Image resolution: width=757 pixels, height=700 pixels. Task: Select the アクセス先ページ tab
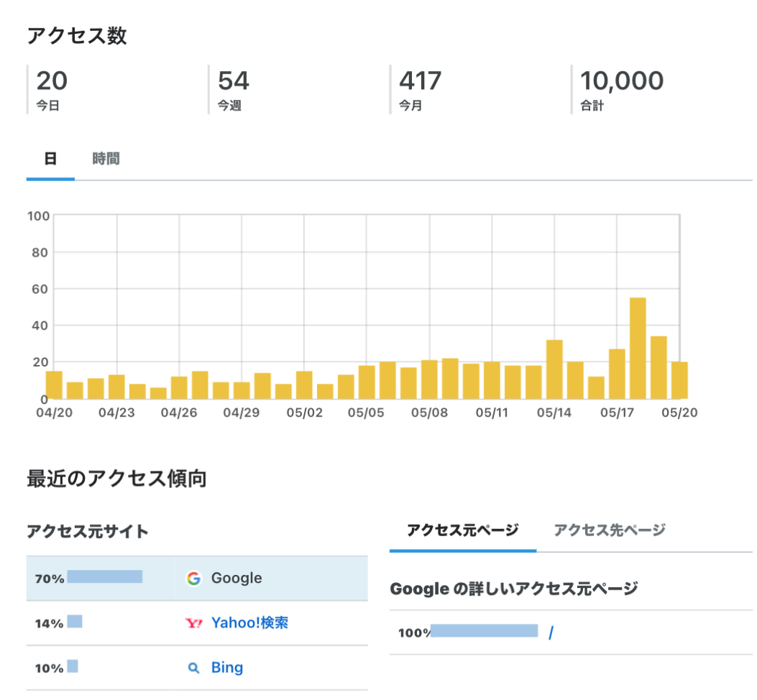pyautogui.click(x=610, y=530)
